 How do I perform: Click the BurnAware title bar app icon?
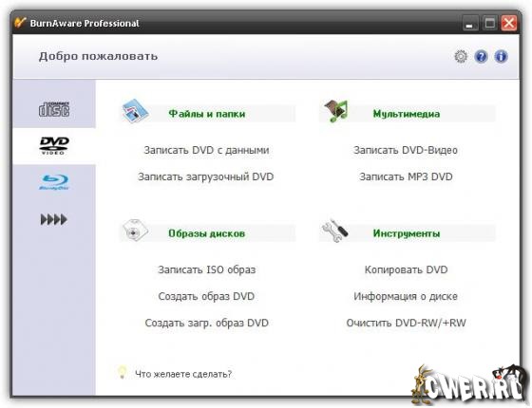pos(20,23)
